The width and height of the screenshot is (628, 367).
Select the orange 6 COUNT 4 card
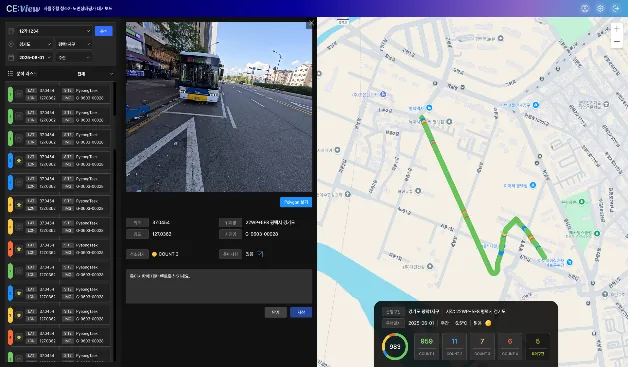[x=509, y=346]
